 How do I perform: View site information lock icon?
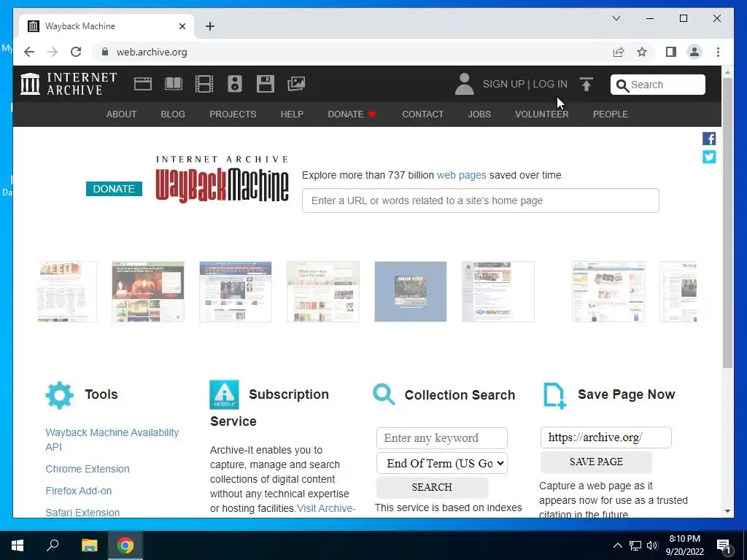105,52
